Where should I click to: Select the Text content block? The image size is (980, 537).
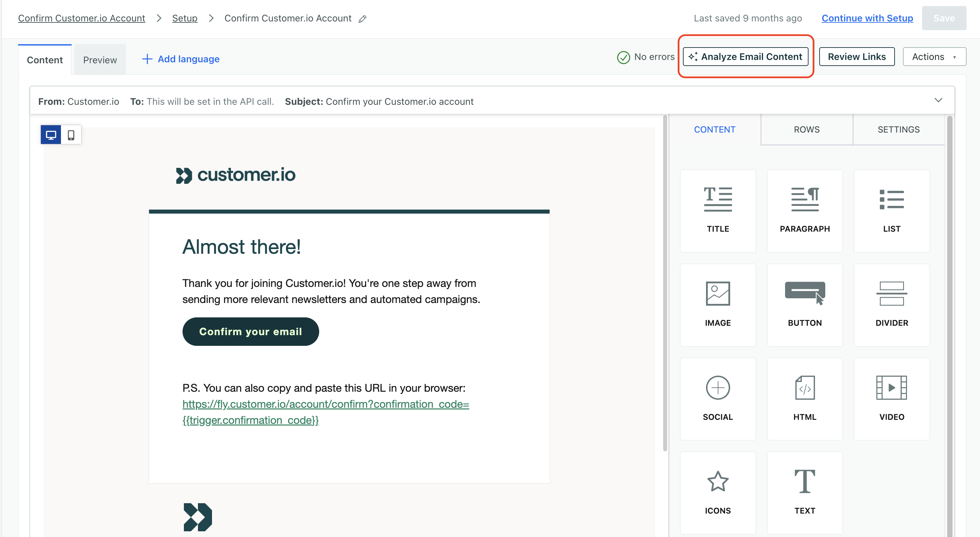[804, 492]
